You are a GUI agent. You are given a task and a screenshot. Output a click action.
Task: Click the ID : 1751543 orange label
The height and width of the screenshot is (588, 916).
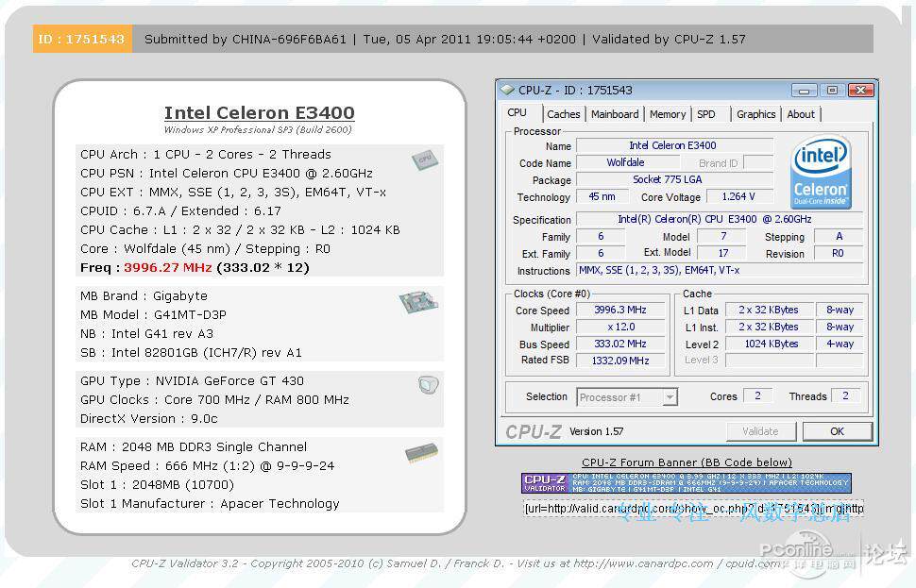(x=82, y=39)
